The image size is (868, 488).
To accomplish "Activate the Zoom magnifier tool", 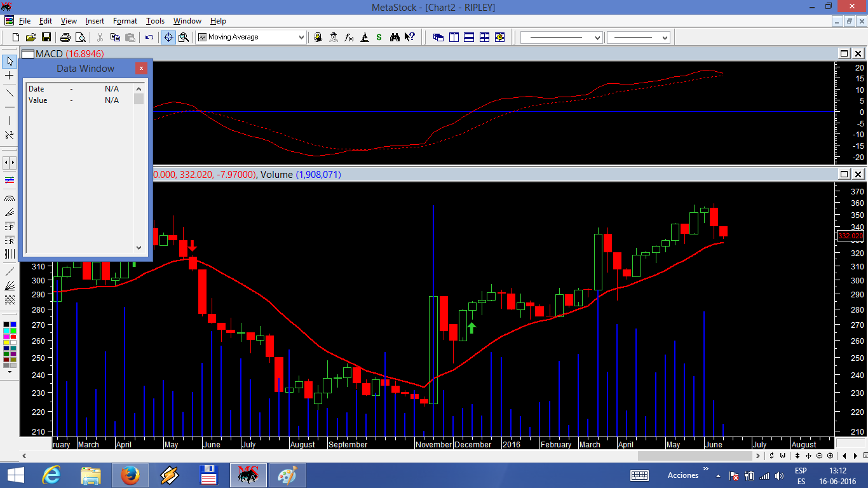I will coord(184,37).
